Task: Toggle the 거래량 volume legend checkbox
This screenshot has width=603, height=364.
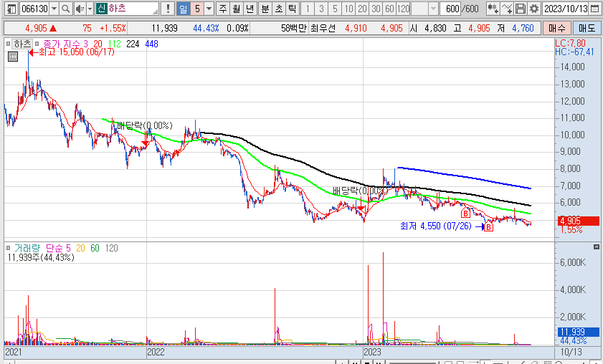Action: 8,248
